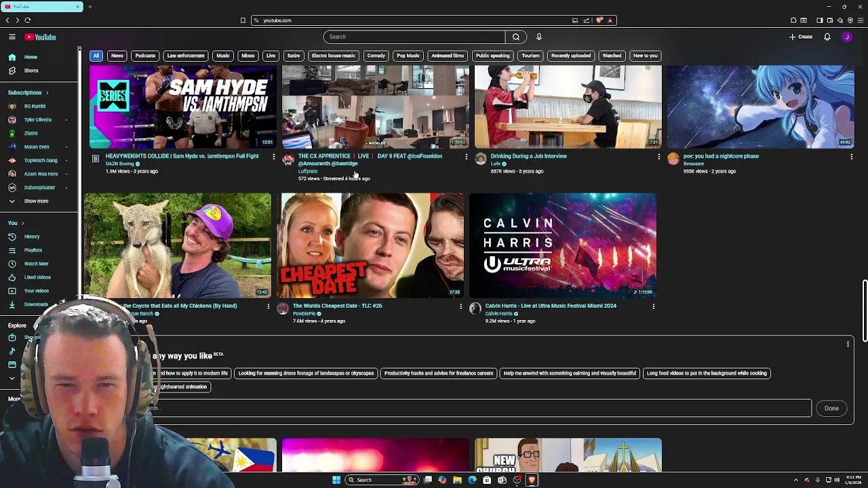Image resolution: width=868 pixels, height=488 pixels.
Task: Open the YouTube hamburger guide menu
Action: click(x=12, y=37)
